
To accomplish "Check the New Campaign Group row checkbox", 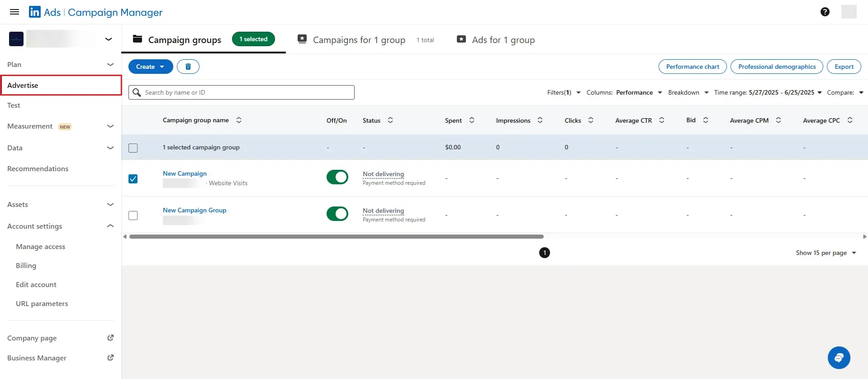I will click(133, 216).
